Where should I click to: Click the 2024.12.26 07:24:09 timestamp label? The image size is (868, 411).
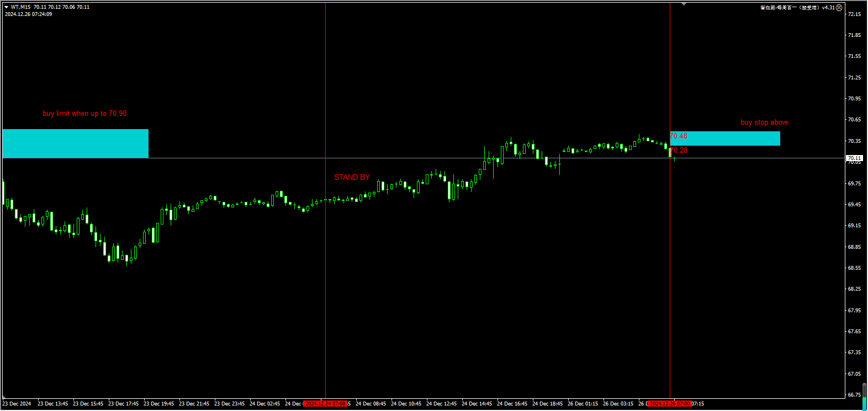29,14
